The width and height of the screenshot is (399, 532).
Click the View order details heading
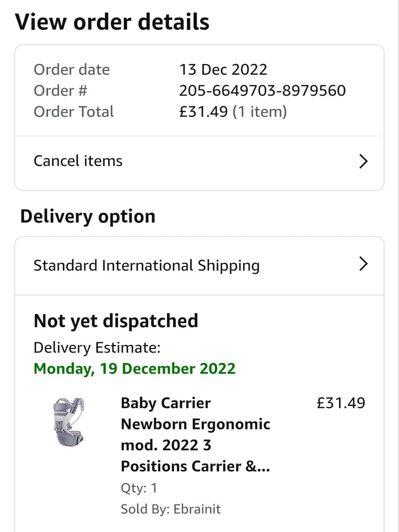(112, 22)
